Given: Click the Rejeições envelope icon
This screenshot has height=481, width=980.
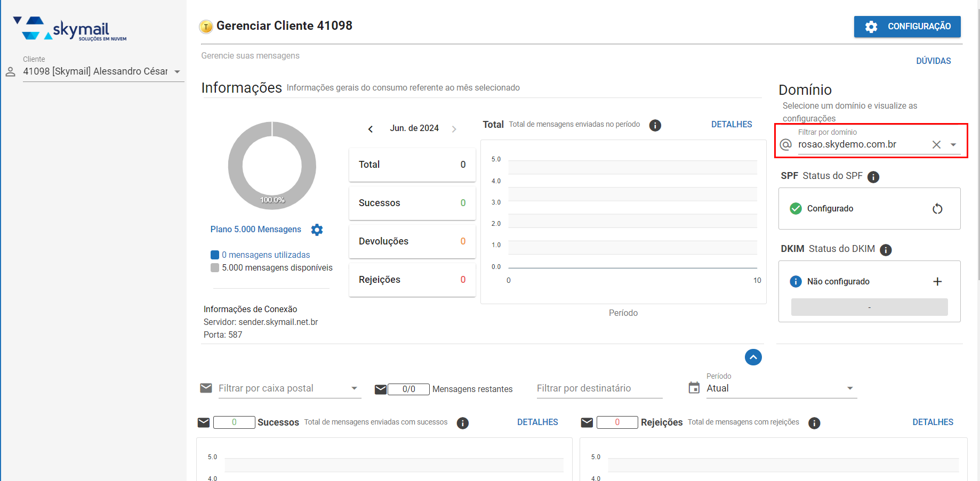Looking at the screenshot, I should tap(587, 423).
